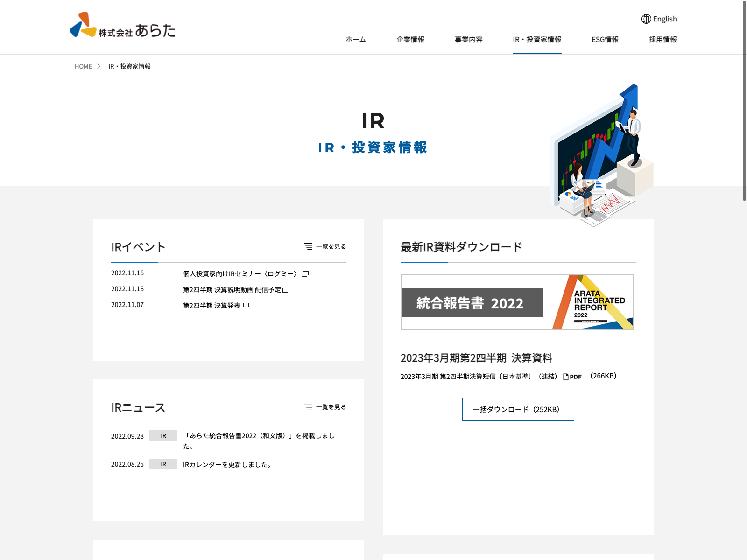Open the ホーム menu item
This screenshot has width=747, height=560.
(356, 40)
